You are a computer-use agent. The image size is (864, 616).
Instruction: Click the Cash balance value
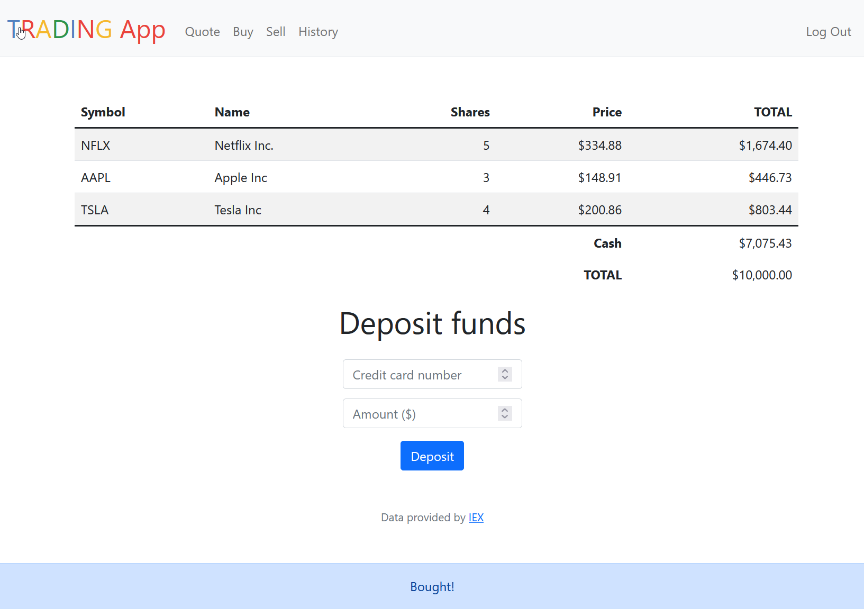click(x=765, y=243)
